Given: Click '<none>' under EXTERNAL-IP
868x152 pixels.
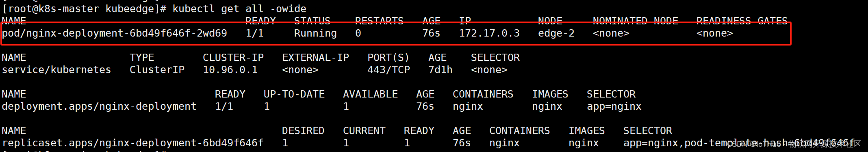Looking at the screenshot, I should tap(300, 70).
